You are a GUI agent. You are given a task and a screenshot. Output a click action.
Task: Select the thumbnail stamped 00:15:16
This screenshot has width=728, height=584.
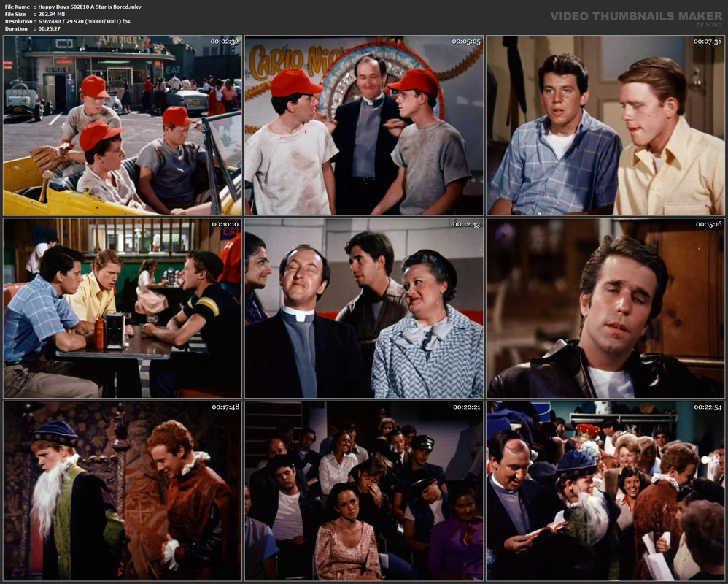[605, 308]
